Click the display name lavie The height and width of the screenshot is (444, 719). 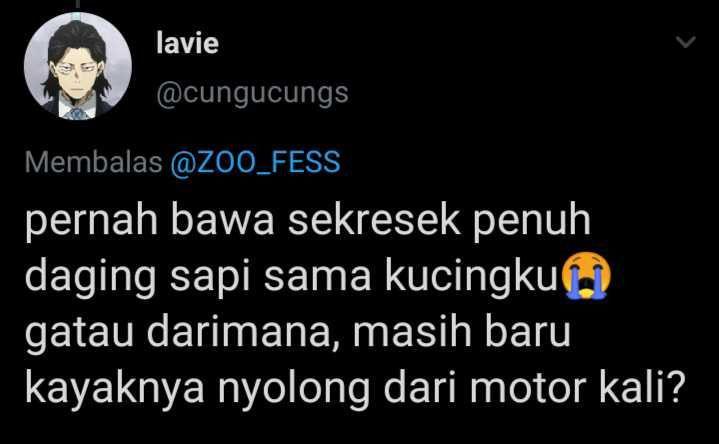coord(187,43)
